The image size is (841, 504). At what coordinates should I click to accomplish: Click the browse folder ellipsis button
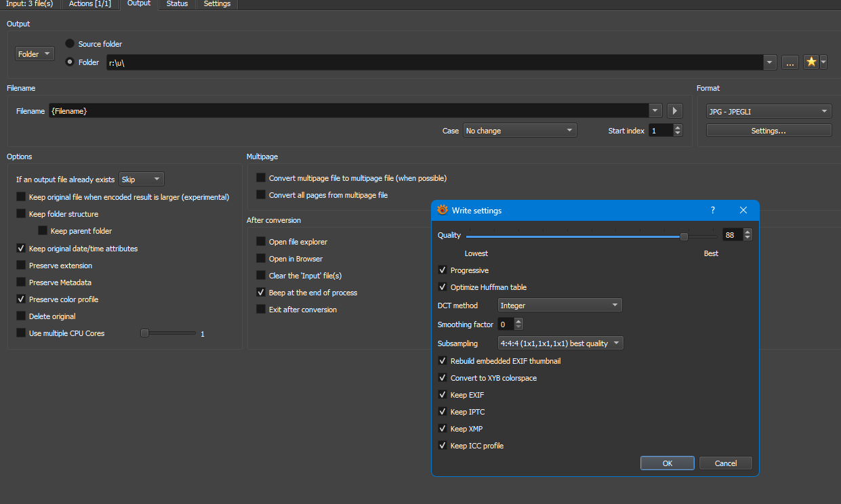[x=789, y=62]
